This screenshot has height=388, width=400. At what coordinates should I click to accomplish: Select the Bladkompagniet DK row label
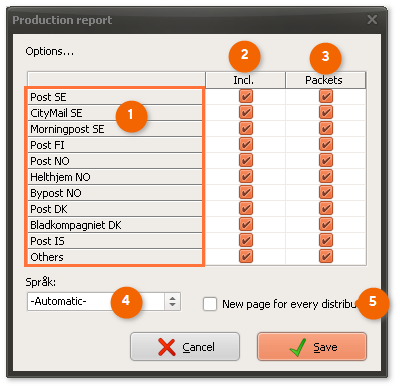tap(115, 225)
